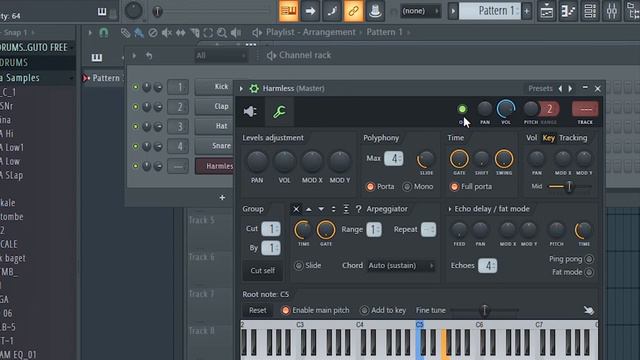Select the Kick channel button
This screenshot has width=640, height=360.
[215, 87]
